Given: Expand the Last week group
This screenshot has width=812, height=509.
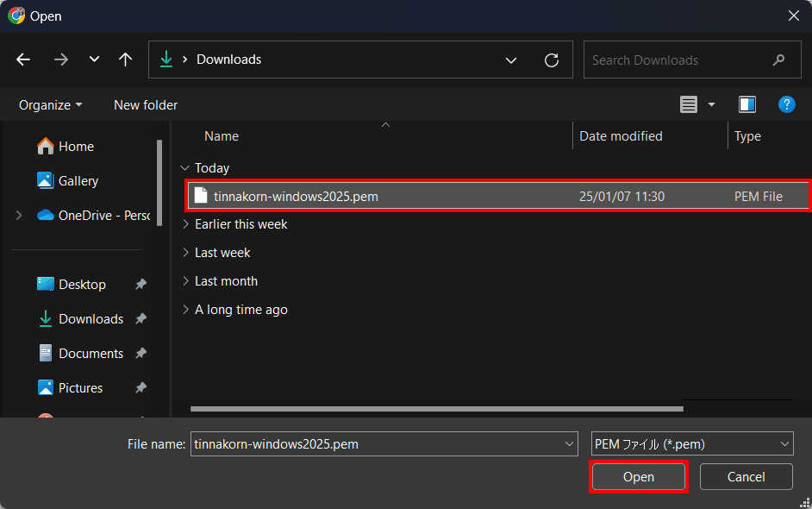Looking at the screenshot, I should [185, 253].
